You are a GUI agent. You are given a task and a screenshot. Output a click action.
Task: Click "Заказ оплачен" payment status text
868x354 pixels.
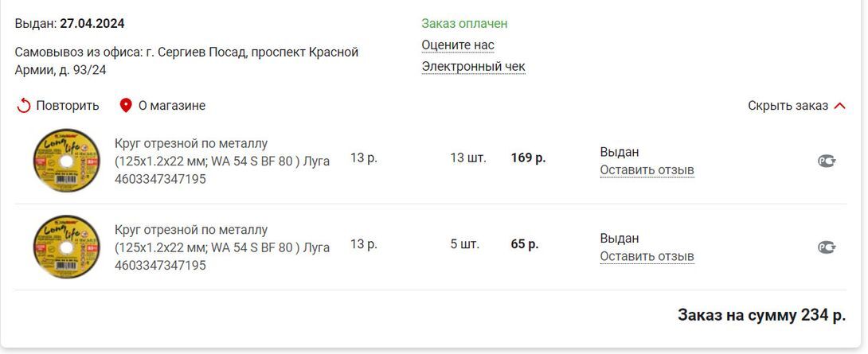[x=464, y=24]
